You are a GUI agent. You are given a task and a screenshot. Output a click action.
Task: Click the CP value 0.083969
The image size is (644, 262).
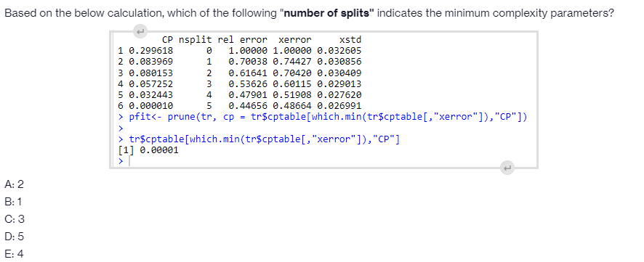[151, 62]
